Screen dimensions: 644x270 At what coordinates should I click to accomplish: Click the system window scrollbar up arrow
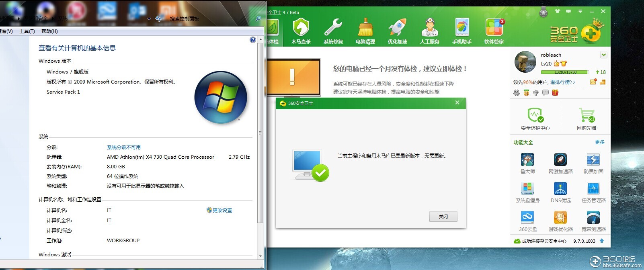260,39
